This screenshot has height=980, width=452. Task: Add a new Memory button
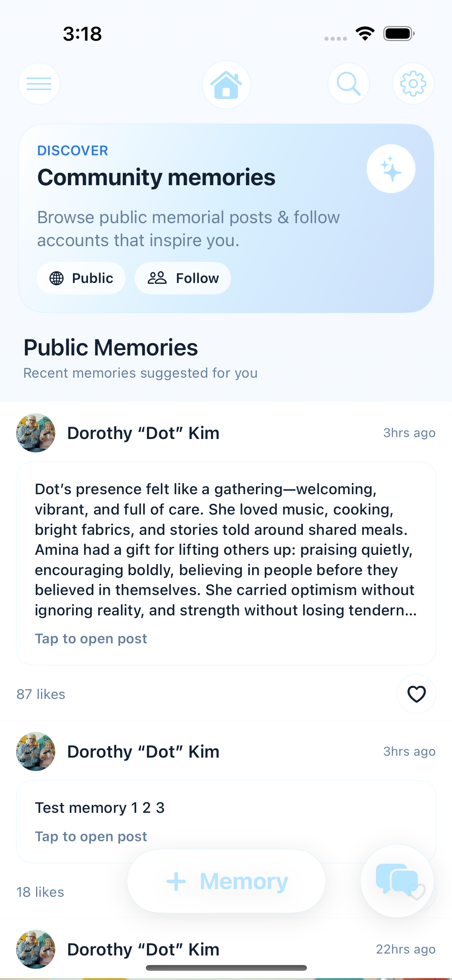tap(226, 881)
